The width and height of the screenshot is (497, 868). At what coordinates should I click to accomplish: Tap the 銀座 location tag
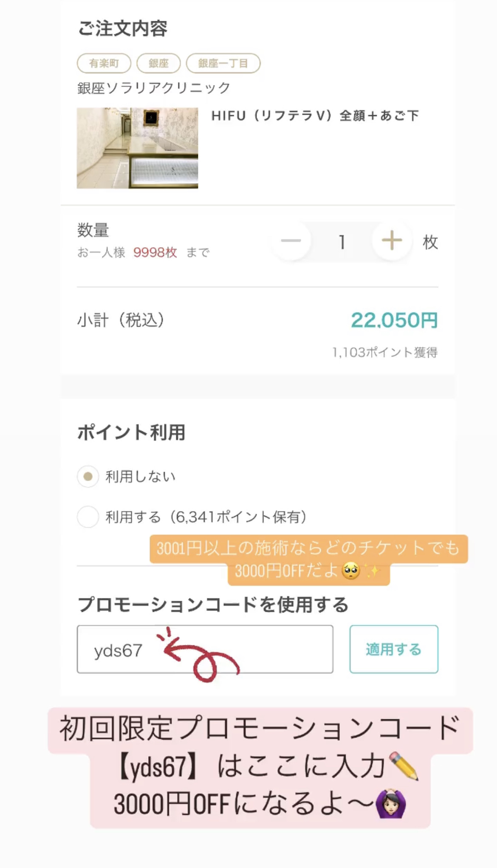(158, 63)
